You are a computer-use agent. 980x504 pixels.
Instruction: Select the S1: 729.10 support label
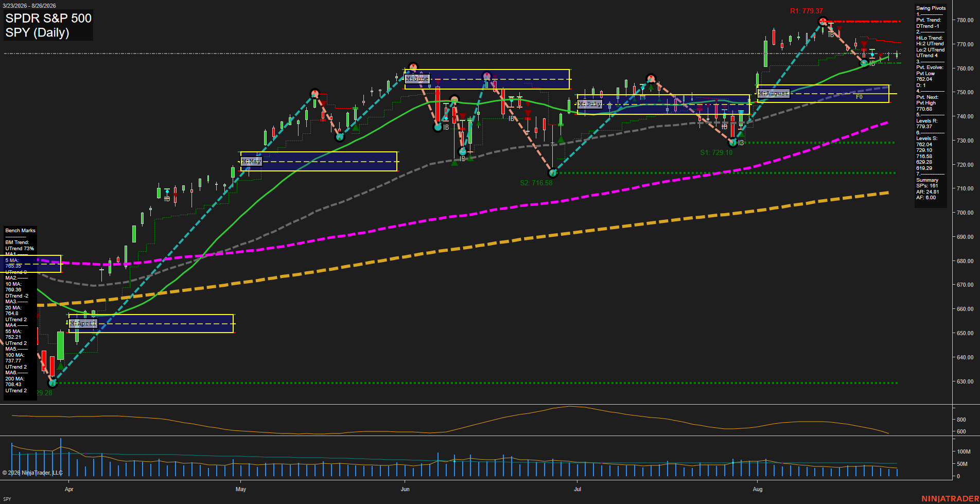(x=716, y=152)
